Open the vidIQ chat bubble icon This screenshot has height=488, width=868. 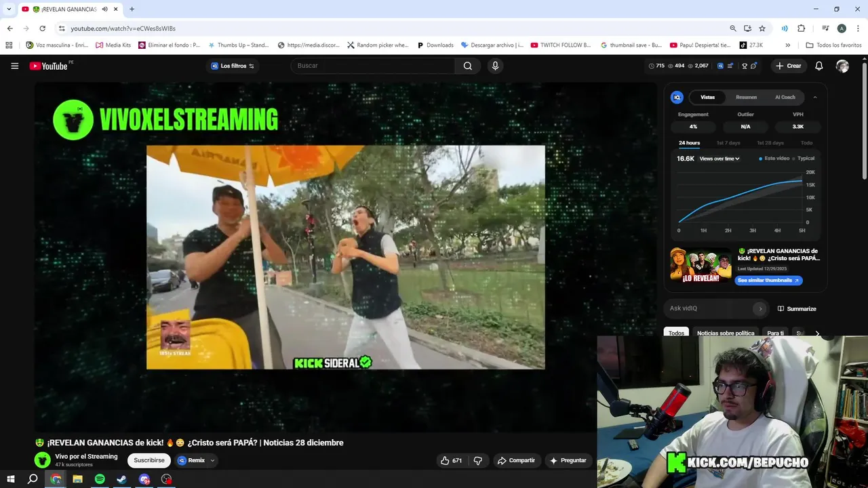click(754, 66)
